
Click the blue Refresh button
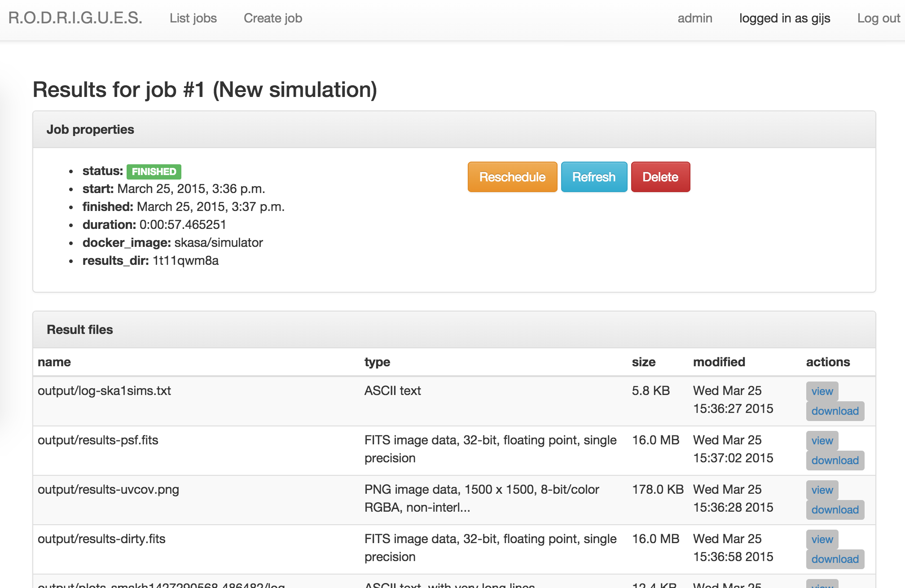pos(593,177)
